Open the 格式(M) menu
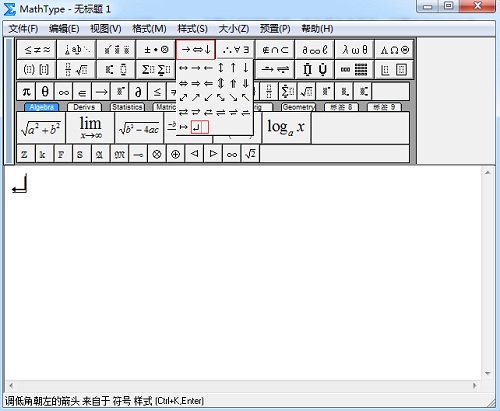500x411 pixels. pos(149,29)
